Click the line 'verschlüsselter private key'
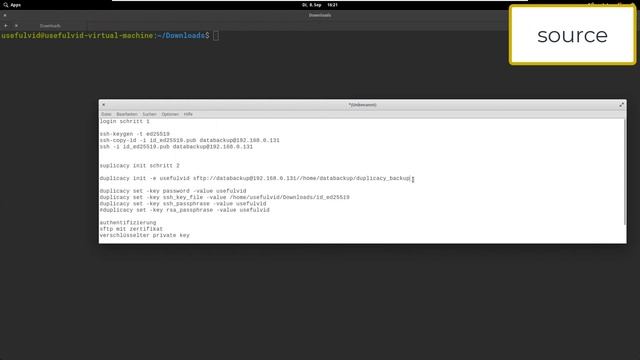Viewport: 640px width, 360px height. (144, 236)
